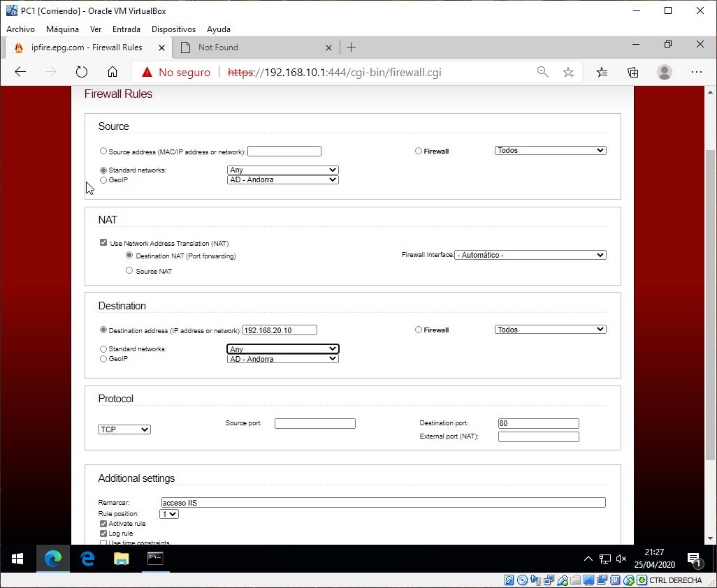Click VirtualBox network adapters status icon

[549, 580]
